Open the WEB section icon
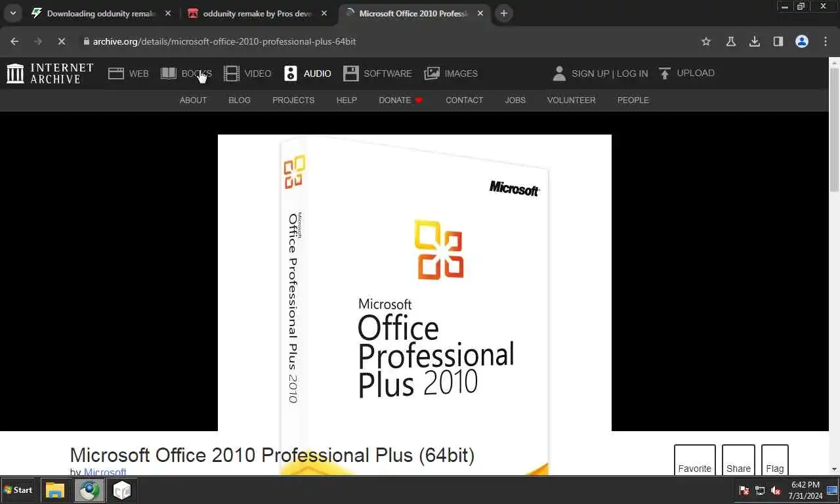 click(x=116, y=73)
